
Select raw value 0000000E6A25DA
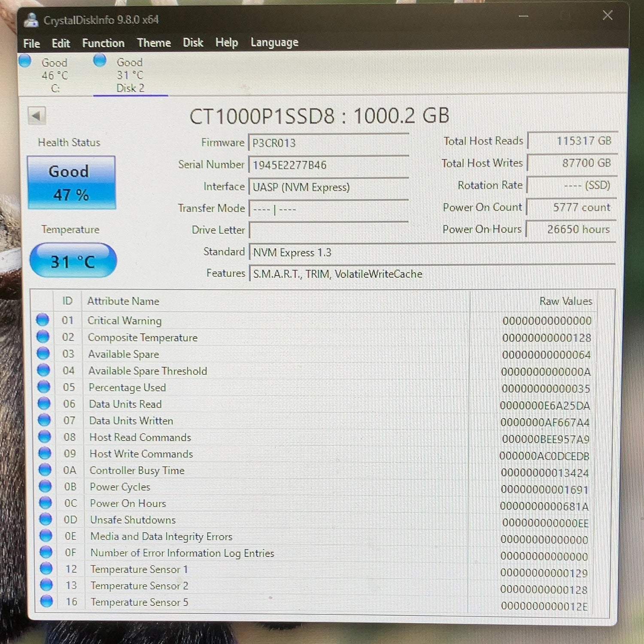[545, 406]
